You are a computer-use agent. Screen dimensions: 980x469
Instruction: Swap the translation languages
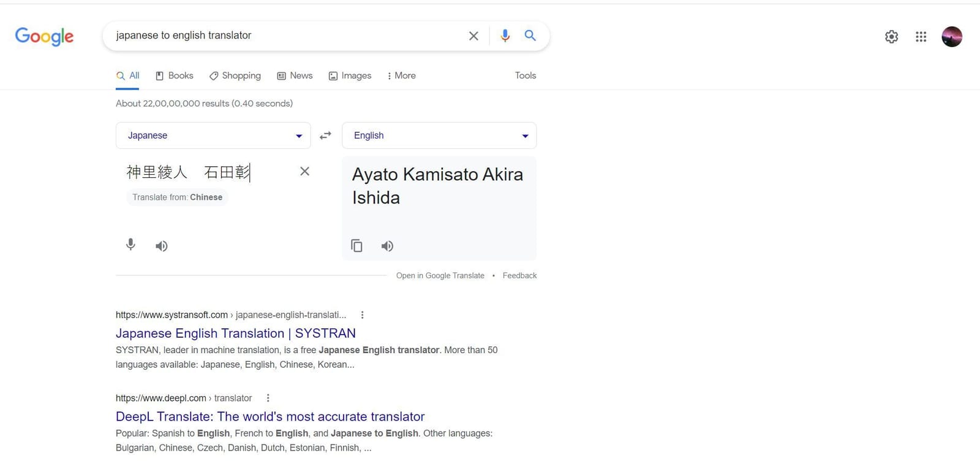[x=325, y=135]
